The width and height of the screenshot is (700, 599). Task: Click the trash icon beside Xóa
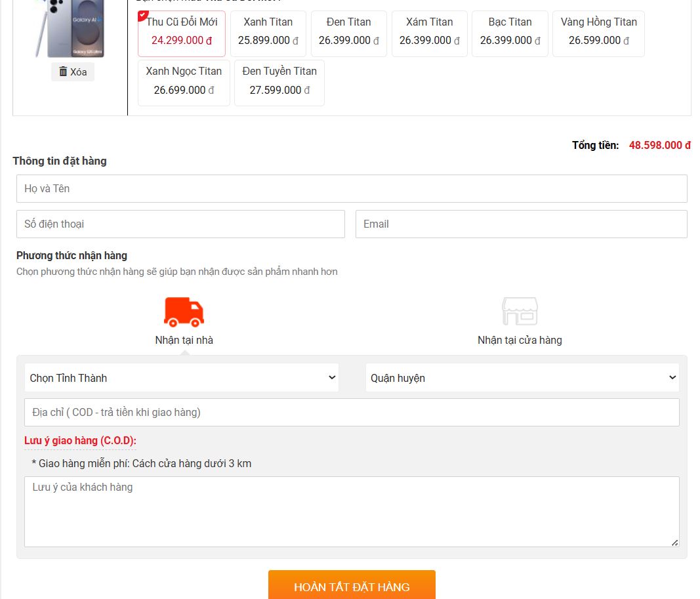coord(63,72)
